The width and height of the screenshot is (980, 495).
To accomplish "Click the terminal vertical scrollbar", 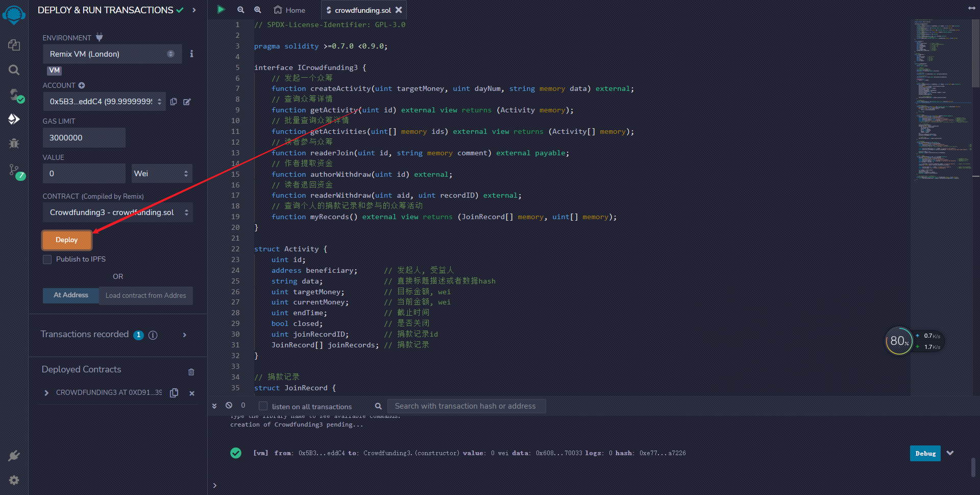I will [x=973, y=467].
